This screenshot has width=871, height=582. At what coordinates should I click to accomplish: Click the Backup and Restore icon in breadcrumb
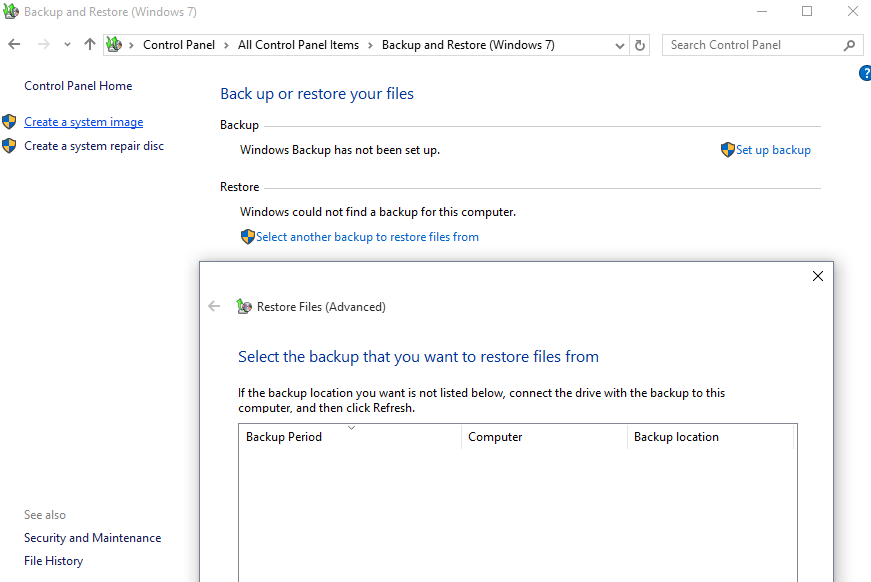pos(115,44)
